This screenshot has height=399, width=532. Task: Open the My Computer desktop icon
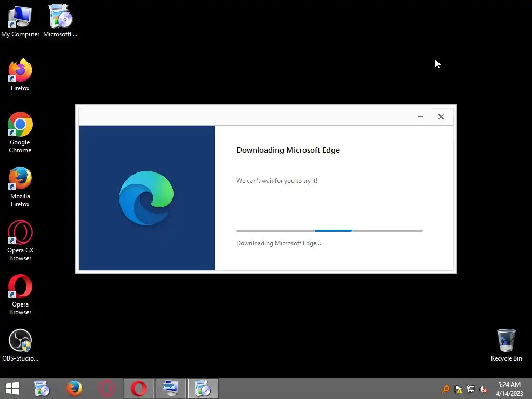[x=20, y=21]
